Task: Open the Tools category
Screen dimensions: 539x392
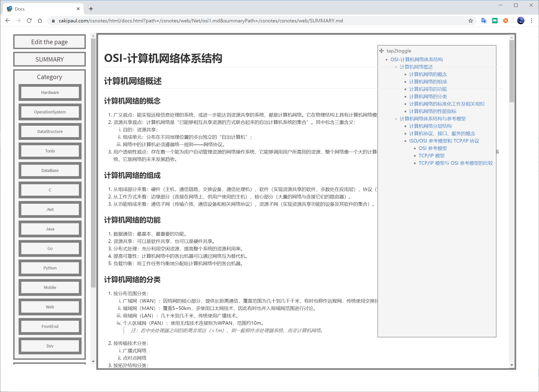Action: tap(50, 151)
